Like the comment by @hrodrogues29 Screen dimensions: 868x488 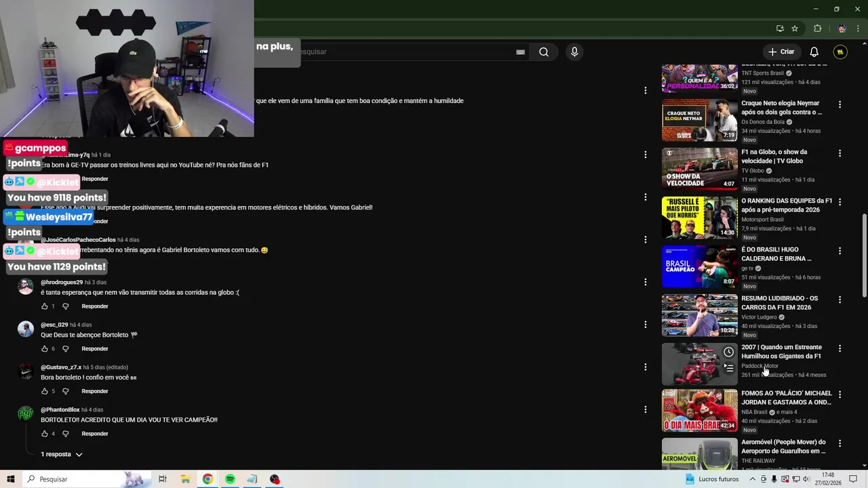coord(45,306)
